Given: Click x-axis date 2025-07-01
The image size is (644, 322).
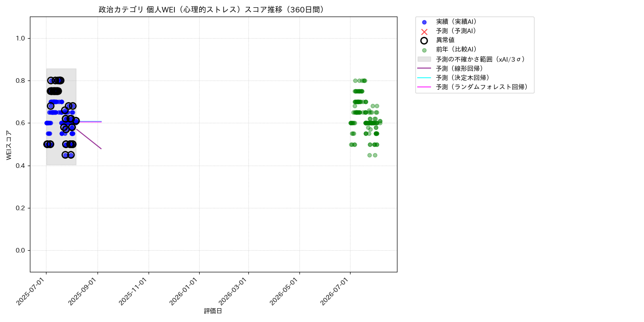Looking at the screenshot, I should pos(32,291).
